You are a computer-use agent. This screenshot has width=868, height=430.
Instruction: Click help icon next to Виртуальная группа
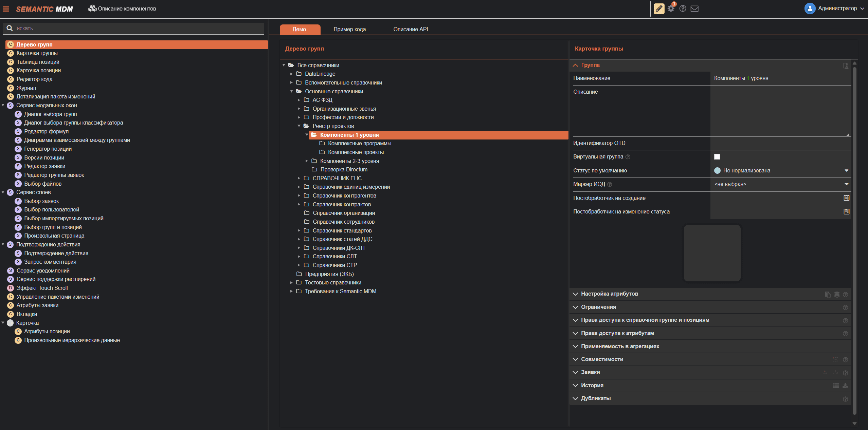628,157
